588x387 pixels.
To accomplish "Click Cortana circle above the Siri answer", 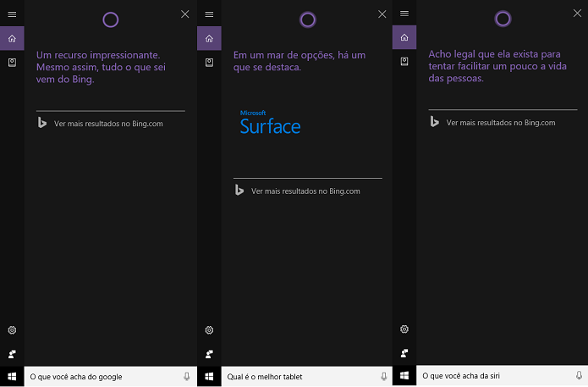I will 503,19.
